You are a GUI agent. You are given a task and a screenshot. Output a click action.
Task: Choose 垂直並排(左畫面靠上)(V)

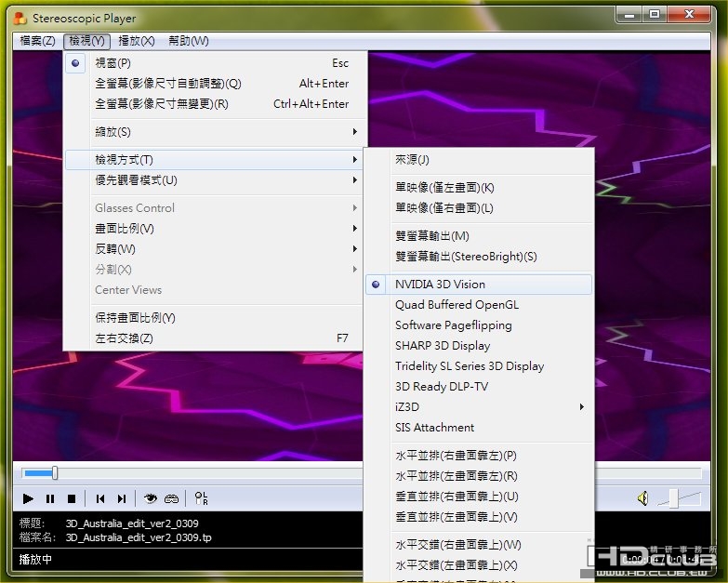click(479, 517)
